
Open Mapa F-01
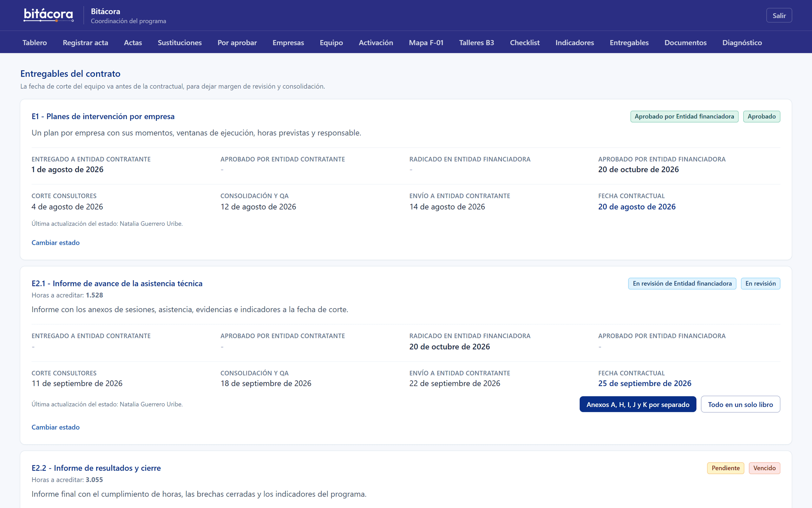tap(426, 43)
